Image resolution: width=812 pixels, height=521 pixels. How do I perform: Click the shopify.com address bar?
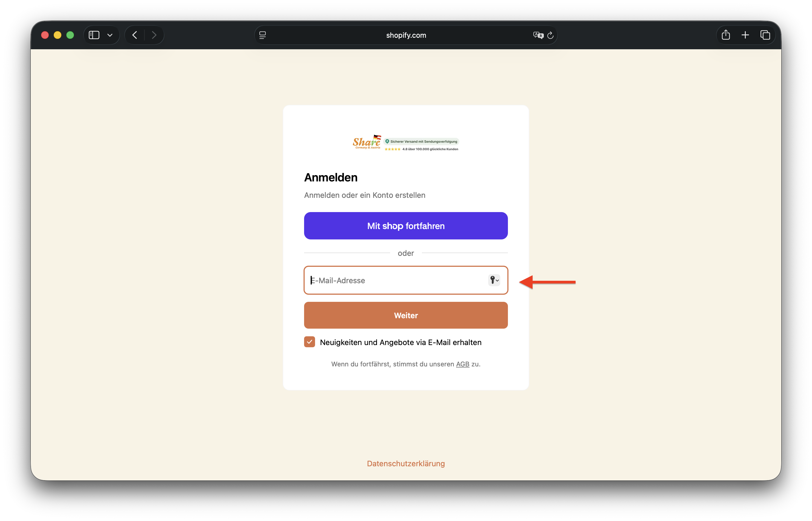point(406,35)
